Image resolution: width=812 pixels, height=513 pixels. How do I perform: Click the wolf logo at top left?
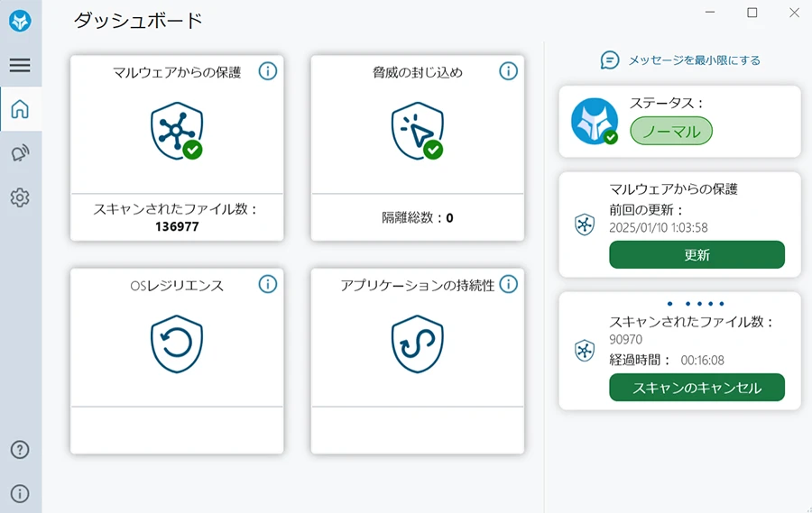coord(20,22)
